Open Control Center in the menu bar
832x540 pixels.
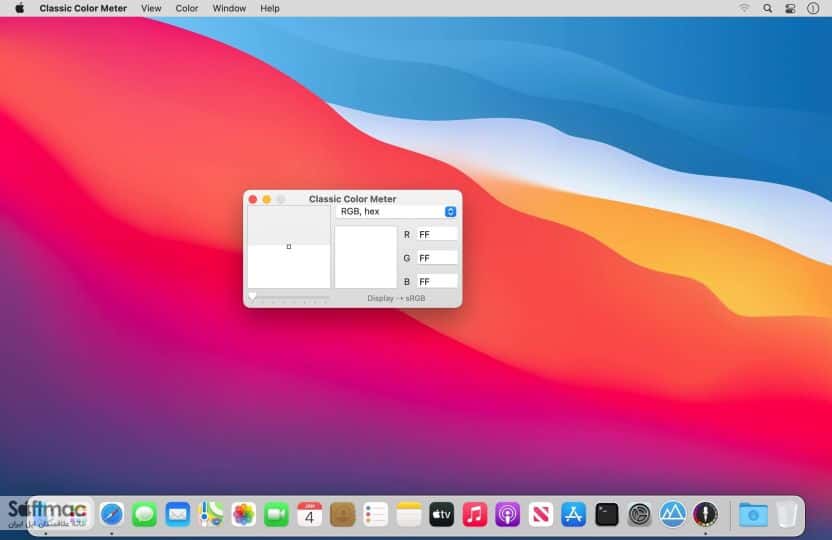tap(790, 8)
